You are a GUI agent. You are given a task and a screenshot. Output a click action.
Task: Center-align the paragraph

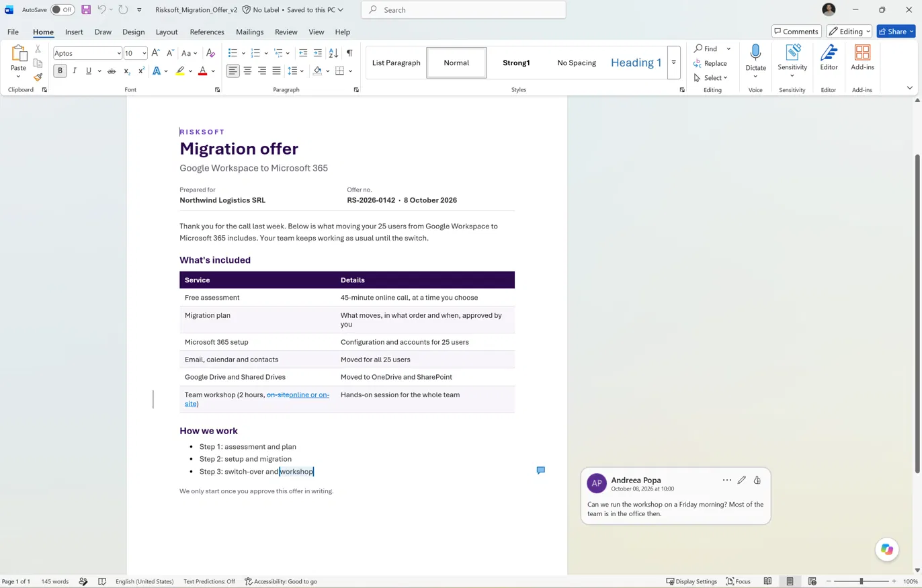[x=247, y=71]
